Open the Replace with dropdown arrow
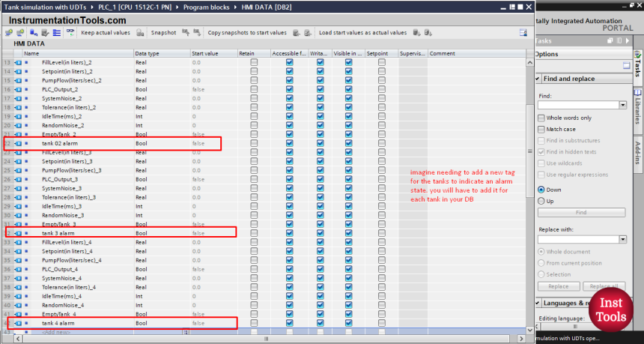Screen dimensions: 644x344 point(622,239)
